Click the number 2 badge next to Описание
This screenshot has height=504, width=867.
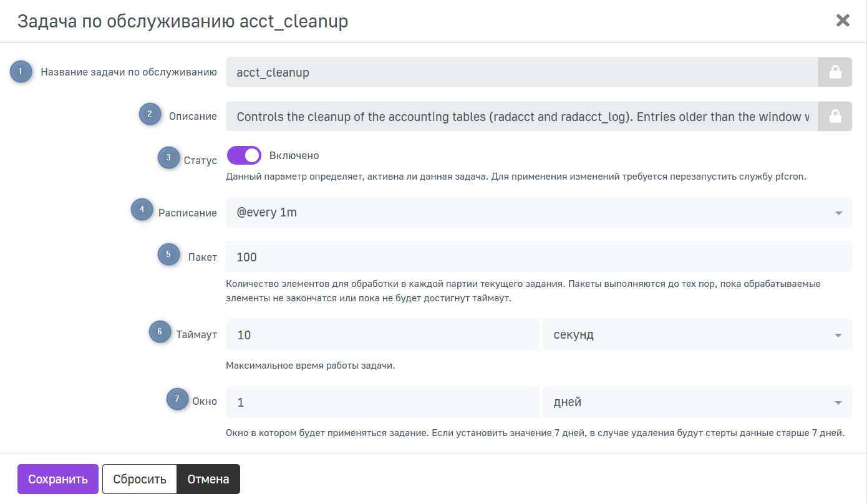coord(150,114)
